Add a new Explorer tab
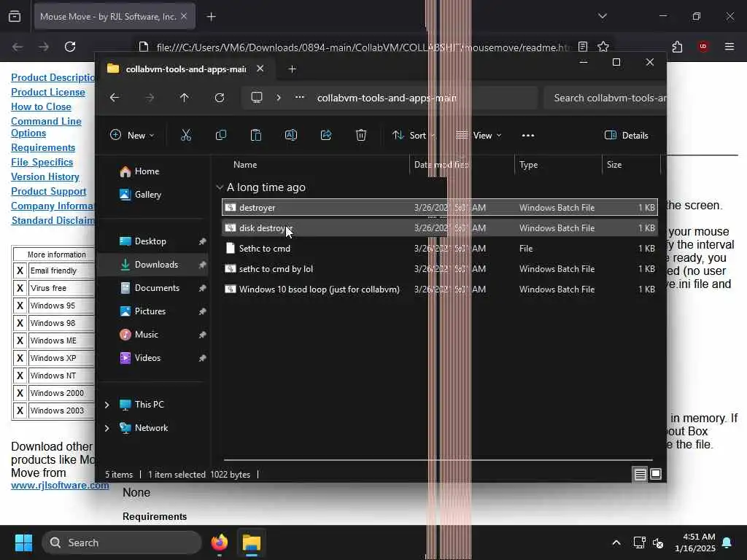The width and height of the screenshot is (747, 560). point(292,69)
